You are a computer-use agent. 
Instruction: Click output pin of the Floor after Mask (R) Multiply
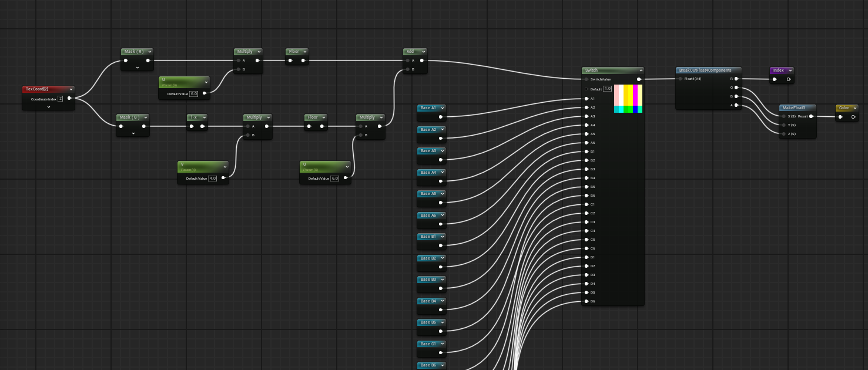(304, 60)
